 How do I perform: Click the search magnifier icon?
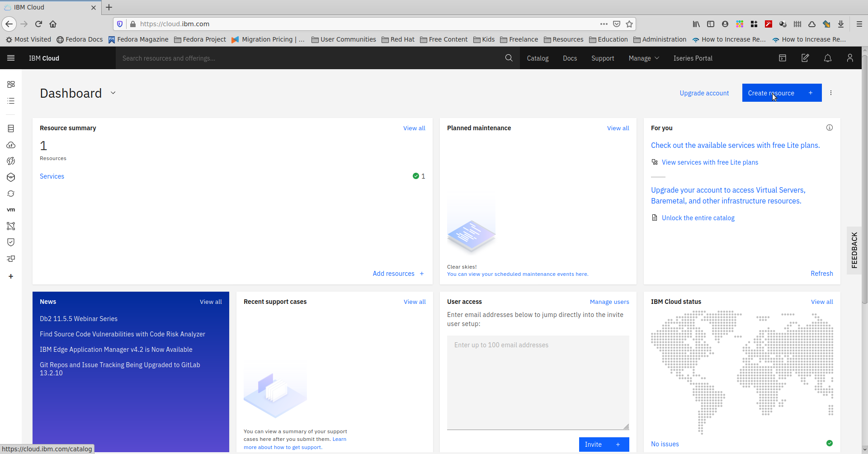click(509, 58)
